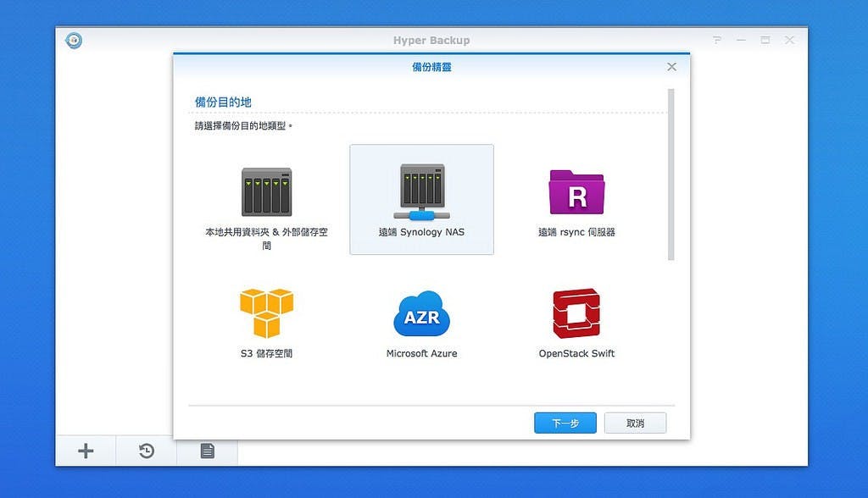Screen dimensions: 868x498
Task: Maximize the Hyper Backup window
Action: coord(765,40)
